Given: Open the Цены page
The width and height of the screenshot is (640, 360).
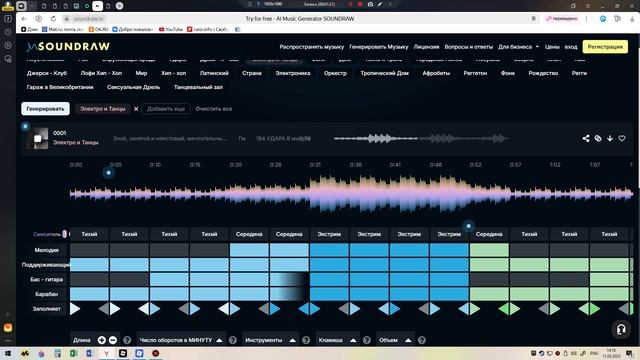Looking at the screenshot, I should point(552,47).
